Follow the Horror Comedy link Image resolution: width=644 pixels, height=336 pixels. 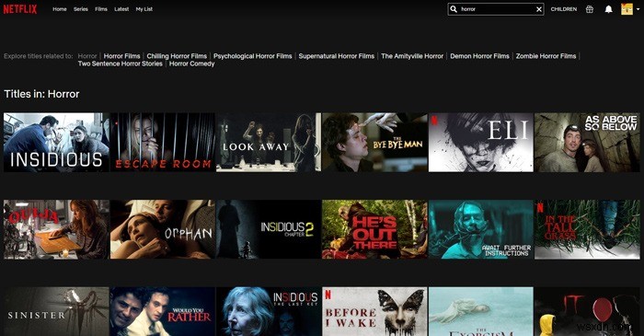(191, 64)
